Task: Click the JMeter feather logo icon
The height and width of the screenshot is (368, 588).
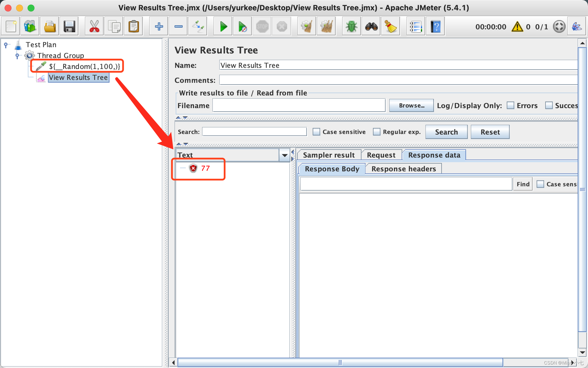Action: pyautogui.click(x=577, y=26)
